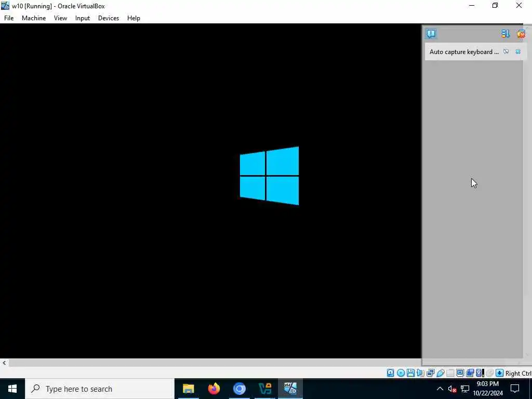Click the recording indicator in status bar

[470, 373]
